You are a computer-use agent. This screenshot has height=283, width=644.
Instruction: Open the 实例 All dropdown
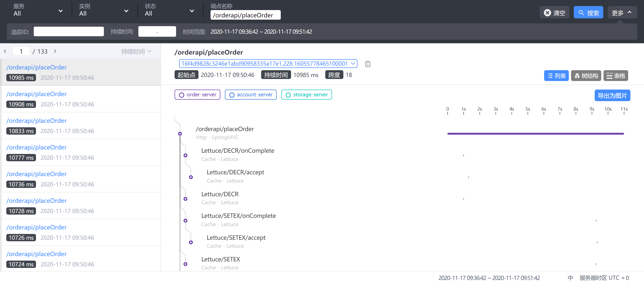[x=104, y=11]
